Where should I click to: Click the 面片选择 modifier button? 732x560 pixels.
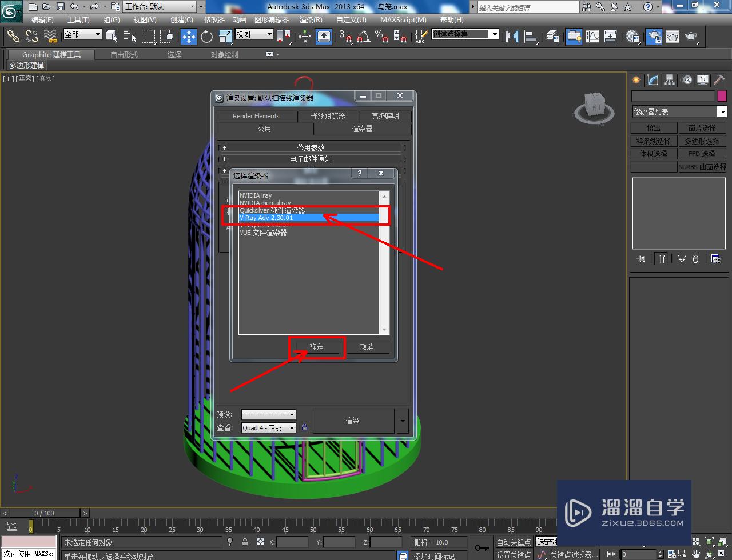click(x=702, y=128)
